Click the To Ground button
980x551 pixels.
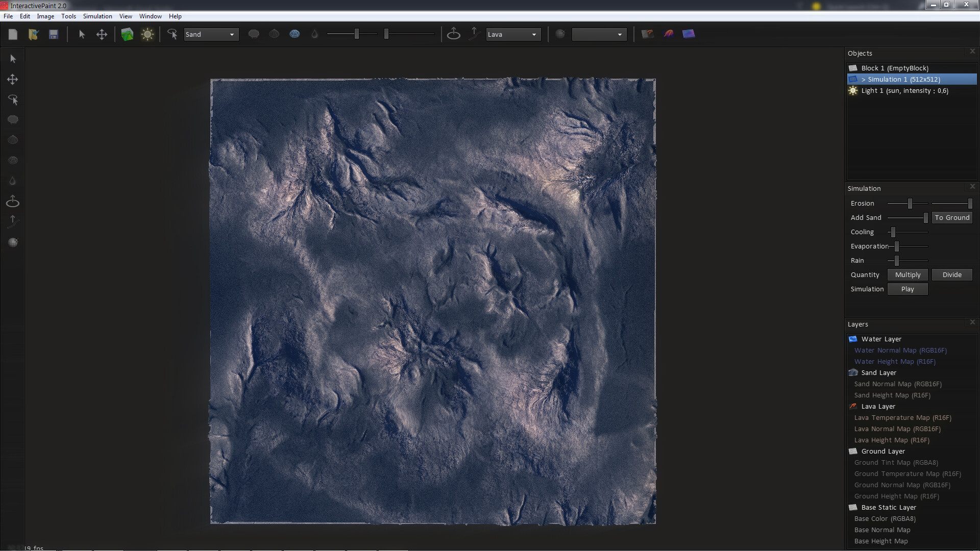(x=952, y=217)
